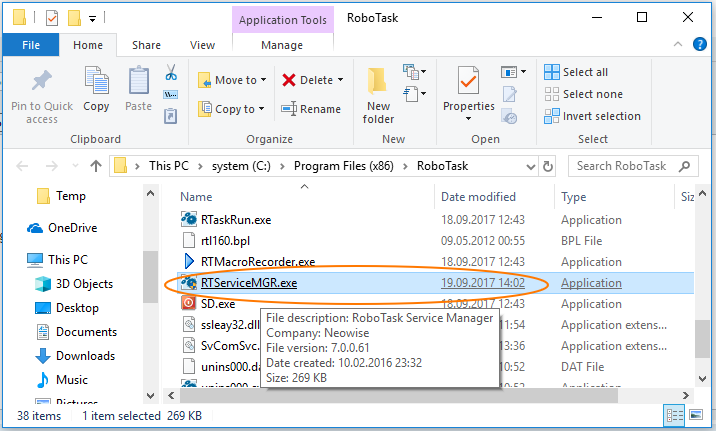Click the History icon in Open group
Viewport: 716px width, 431px height.
(x=510, y=116)
